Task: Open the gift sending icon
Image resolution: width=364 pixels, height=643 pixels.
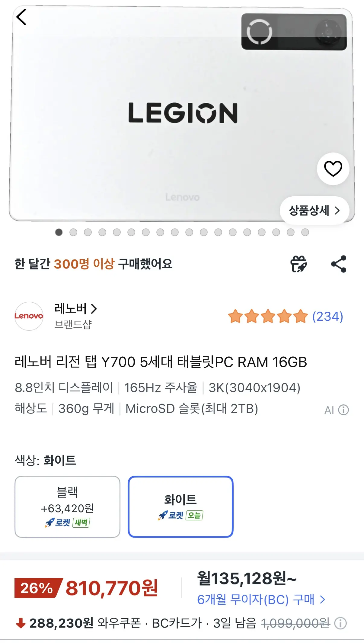Action: (x=299, y=264)
